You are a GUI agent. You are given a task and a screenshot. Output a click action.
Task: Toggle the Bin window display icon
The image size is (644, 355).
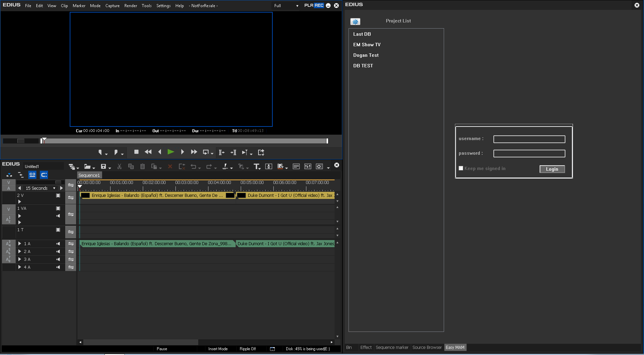point(296,166)
